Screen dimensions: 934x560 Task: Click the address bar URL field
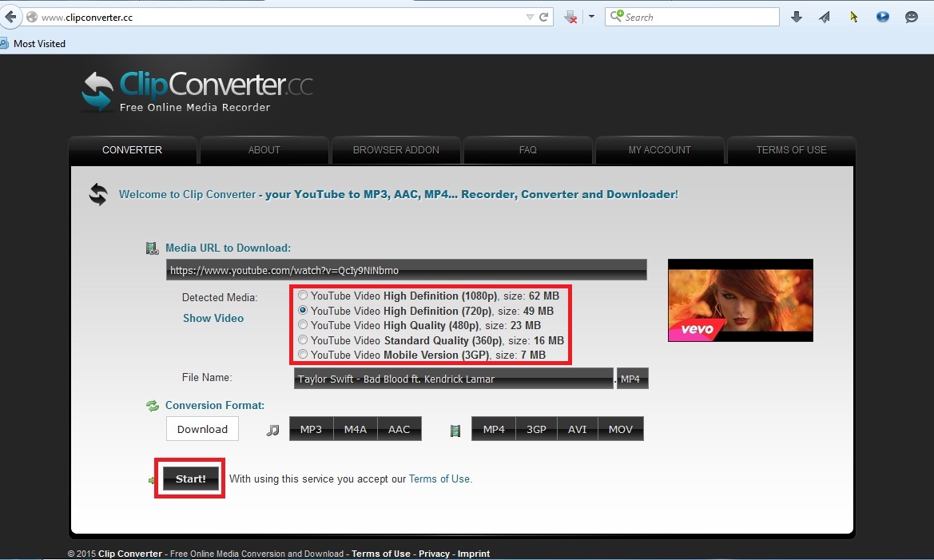pyautogui.click(x=280, y=18)
